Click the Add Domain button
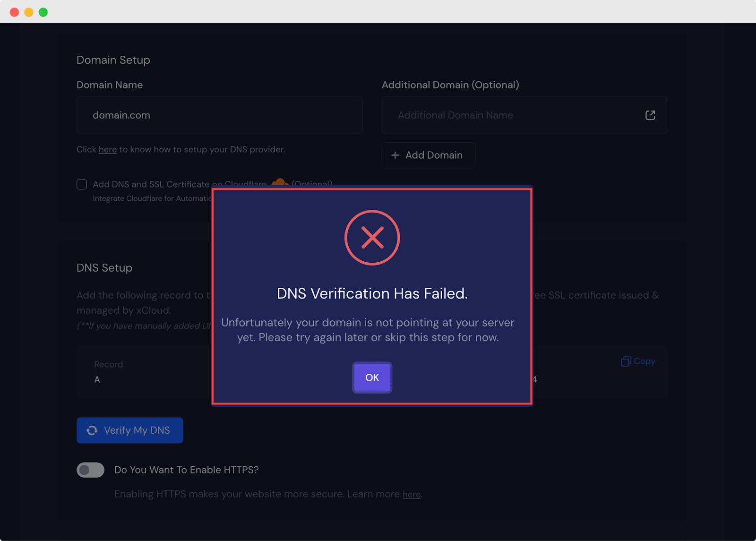The height and width of the screenshot is (541, 756). point(428,155)
